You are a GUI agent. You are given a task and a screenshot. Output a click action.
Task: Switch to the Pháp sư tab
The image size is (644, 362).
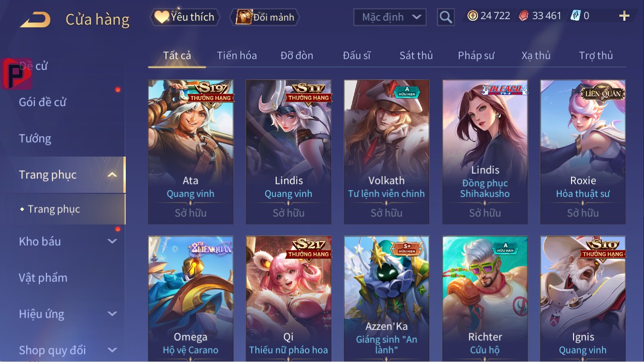[476, 55]
